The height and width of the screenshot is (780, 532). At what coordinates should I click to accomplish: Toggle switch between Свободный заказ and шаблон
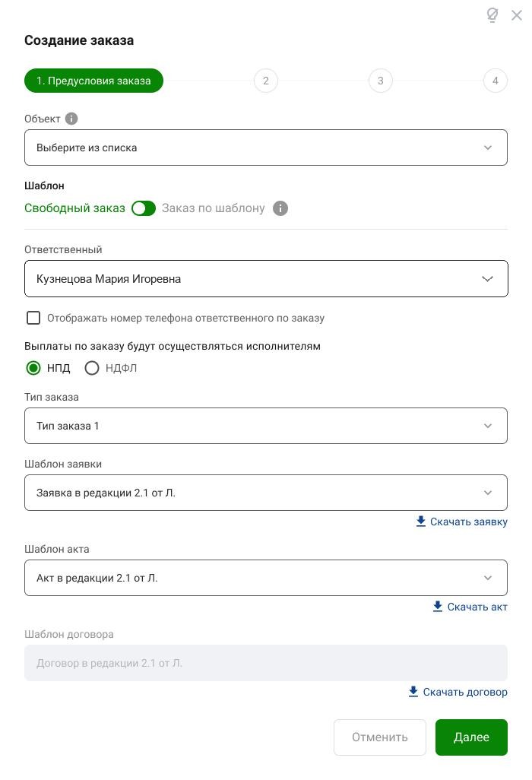pos(143,208)
